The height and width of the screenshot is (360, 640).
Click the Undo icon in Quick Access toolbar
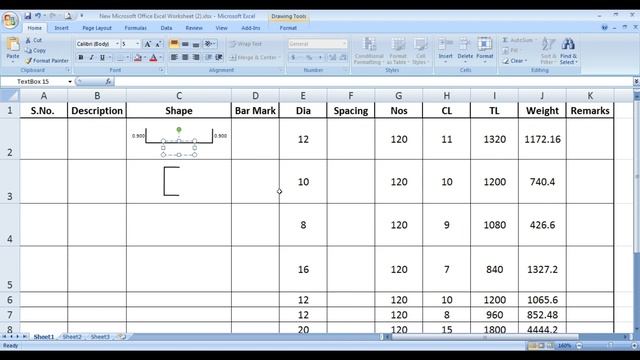(38, 16)
